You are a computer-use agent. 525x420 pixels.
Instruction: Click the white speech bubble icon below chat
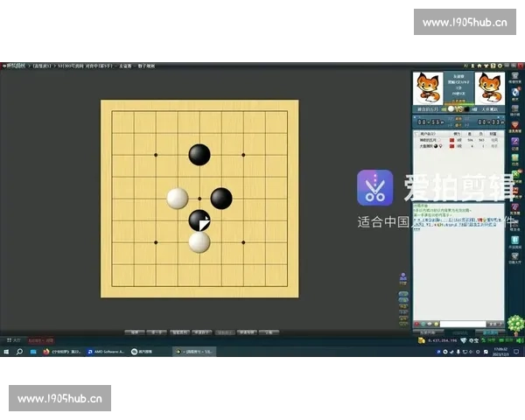click(430, 324)
